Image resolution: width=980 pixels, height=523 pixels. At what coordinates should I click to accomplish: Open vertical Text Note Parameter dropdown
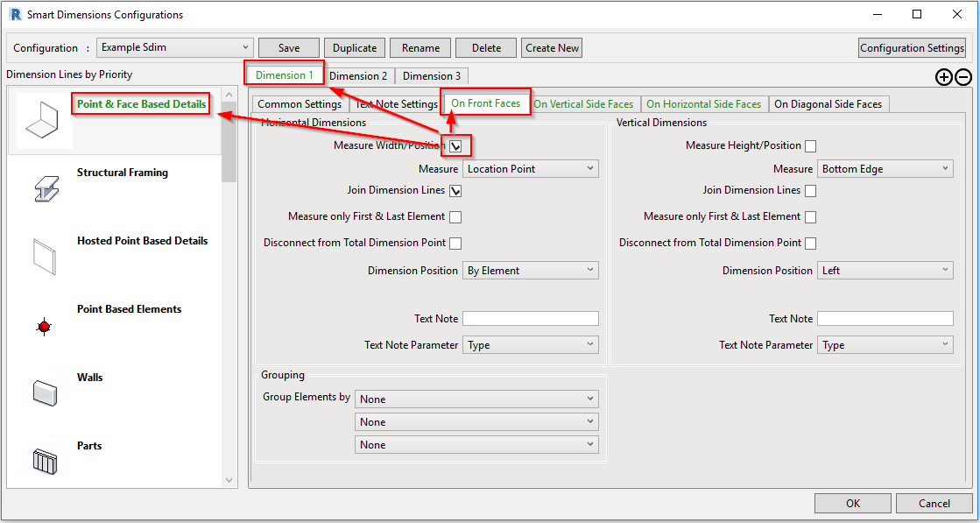pyautogui.click(x=885, y=345)
